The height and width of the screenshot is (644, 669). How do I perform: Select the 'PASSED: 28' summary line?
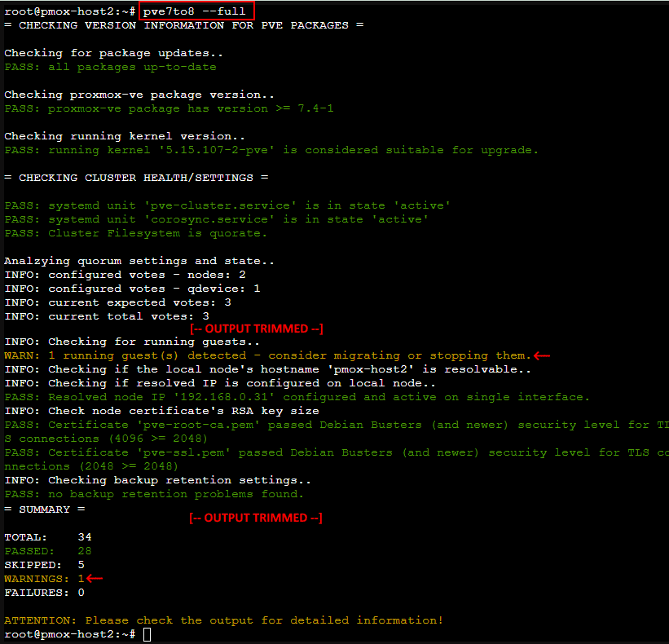pyautogui.click(x=48, y=551)
